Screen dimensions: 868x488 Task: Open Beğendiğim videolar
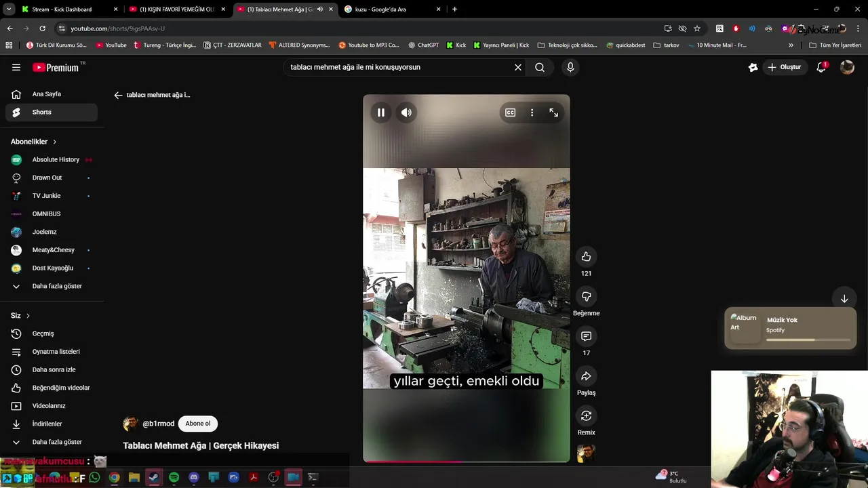pyautogui.click(x=52, y=388)
